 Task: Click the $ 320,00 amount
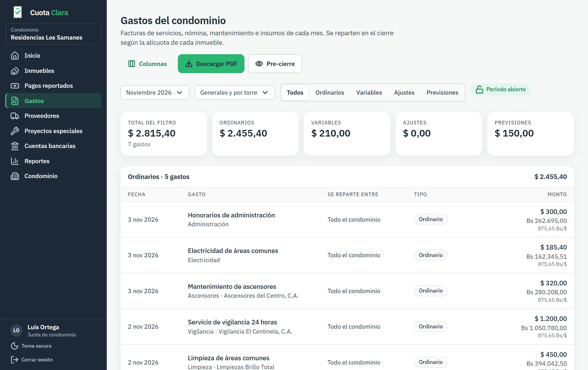pos(554,283)
